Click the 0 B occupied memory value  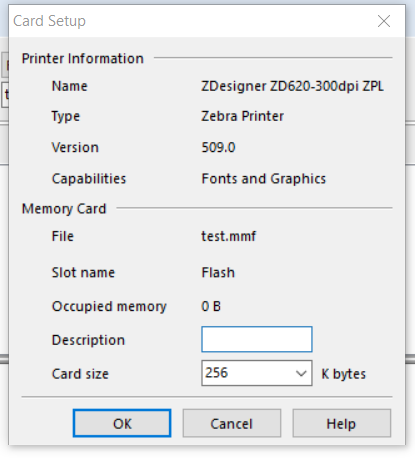click(x=211, y=306)
